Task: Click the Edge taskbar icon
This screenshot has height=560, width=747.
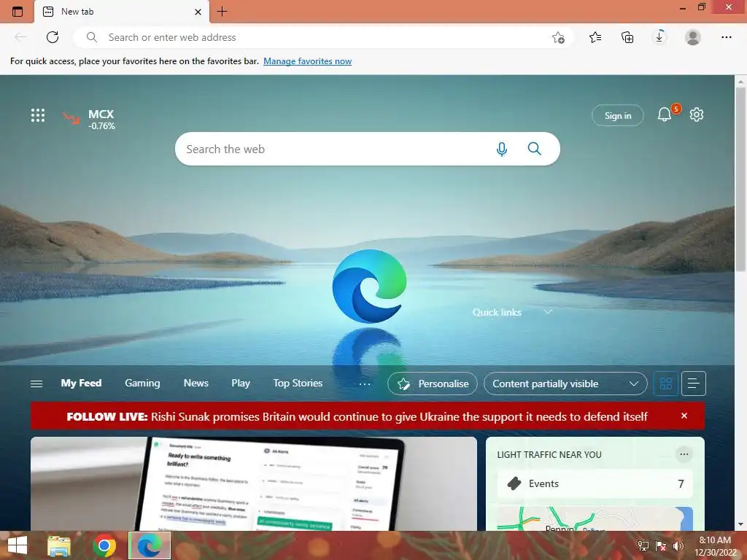Action: (150, 545)
